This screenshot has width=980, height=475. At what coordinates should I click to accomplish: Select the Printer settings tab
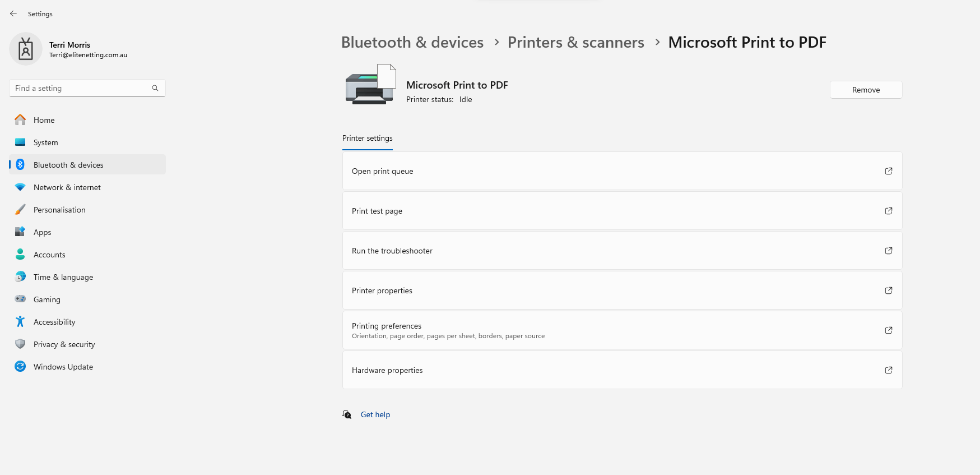tap(368, 139)
